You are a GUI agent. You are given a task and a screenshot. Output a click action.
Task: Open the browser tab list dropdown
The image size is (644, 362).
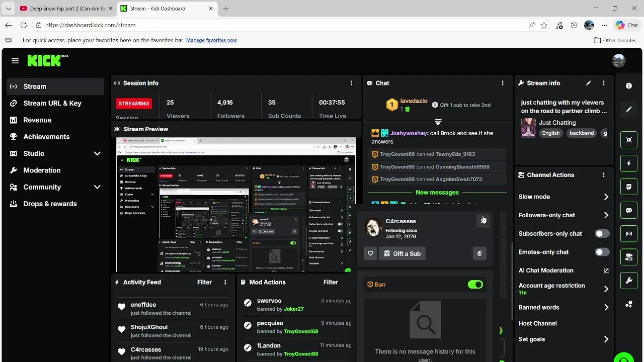(x=8, y=9)
